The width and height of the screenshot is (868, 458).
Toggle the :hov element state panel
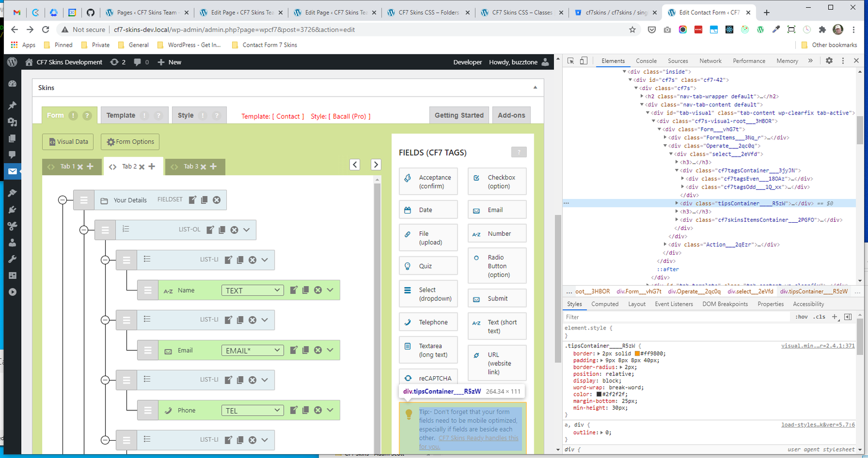(801, 317)
